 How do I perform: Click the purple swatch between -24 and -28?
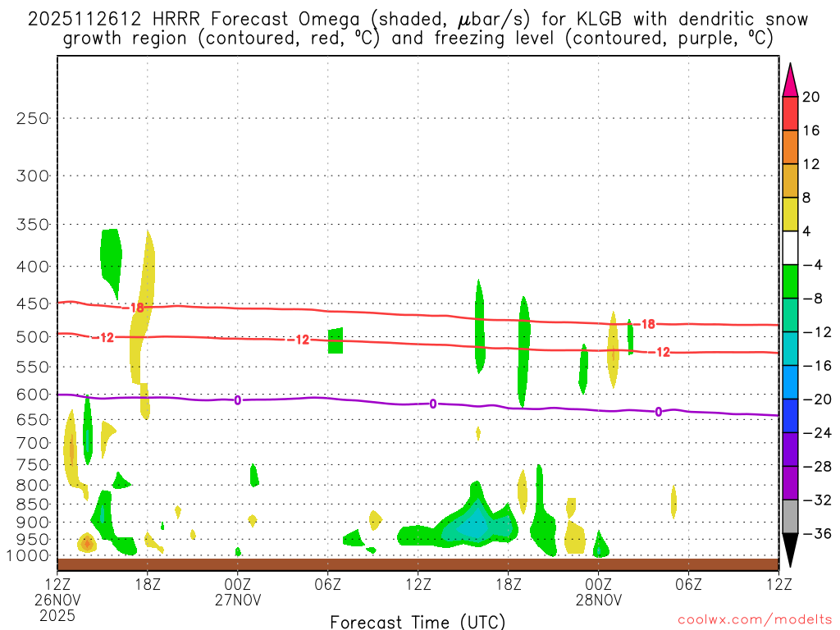click(x=790, y=450)
